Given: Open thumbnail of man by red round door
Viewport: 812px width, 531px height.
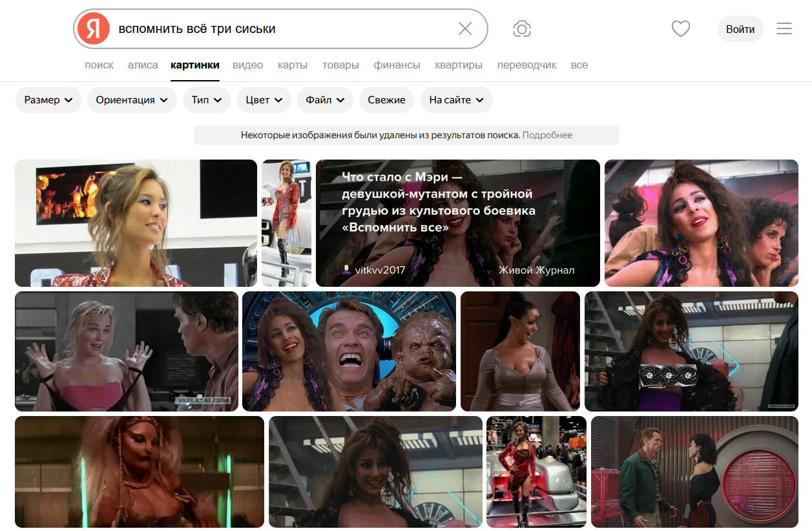Looking at the screenshot, I should (x=694, y=472).
